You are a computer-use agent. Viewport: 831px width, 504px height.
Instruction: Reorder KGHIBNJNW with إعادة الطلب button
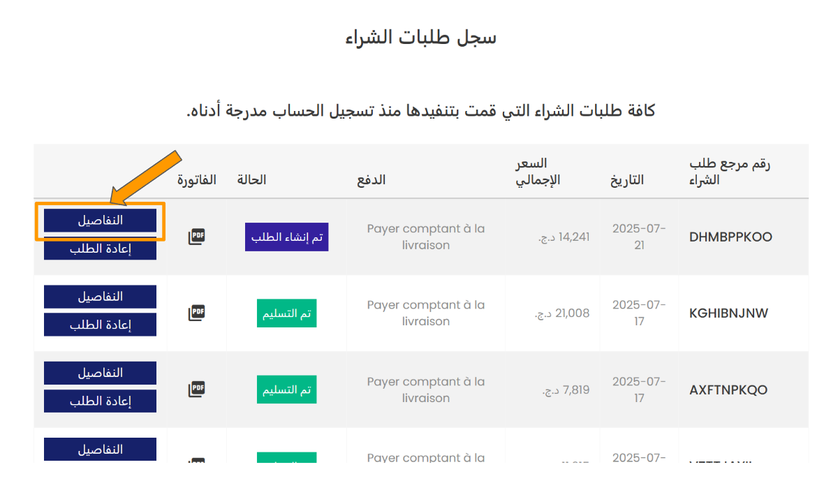coord(100,325)
